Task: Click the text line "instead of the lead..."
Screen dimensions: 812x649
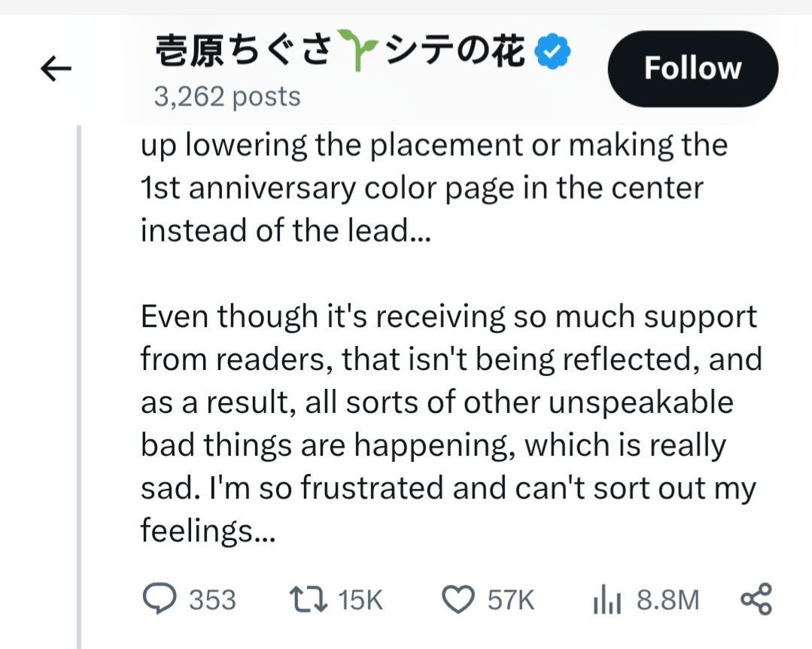Action: pos(285,230)
